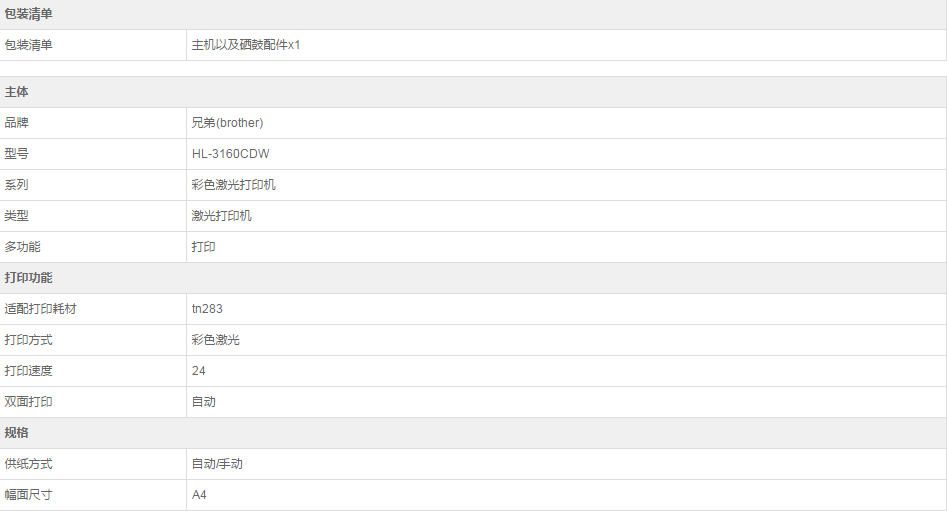The height and width of the screenshot is (511, 947).
Task: Click the 主体 section header
Action: click(17, 92)
